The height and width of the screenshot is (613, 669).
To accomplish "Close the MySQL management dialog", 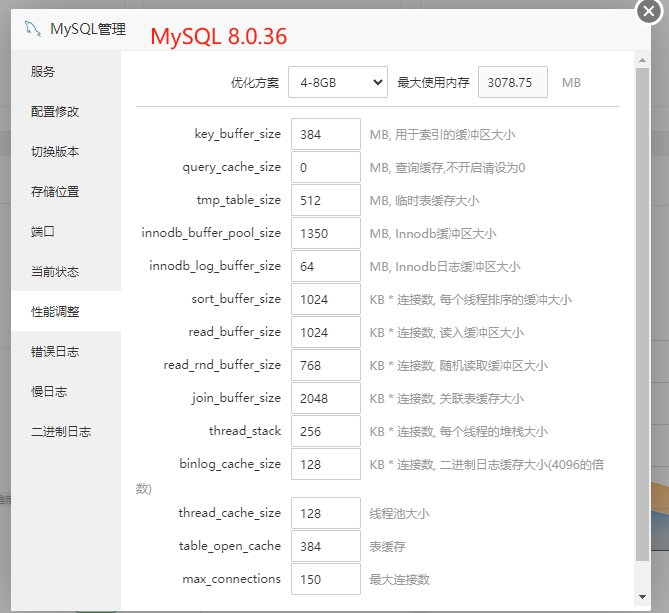I will pos(649,11).
